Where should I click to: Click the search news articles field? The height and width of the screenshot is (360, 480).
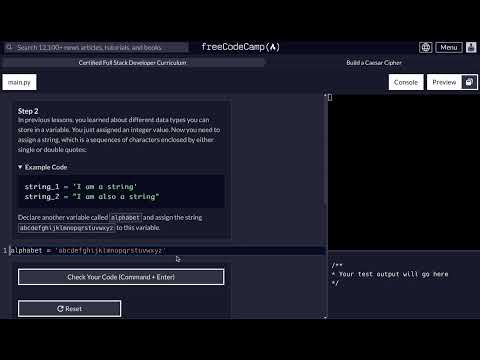tap(97, 47)
